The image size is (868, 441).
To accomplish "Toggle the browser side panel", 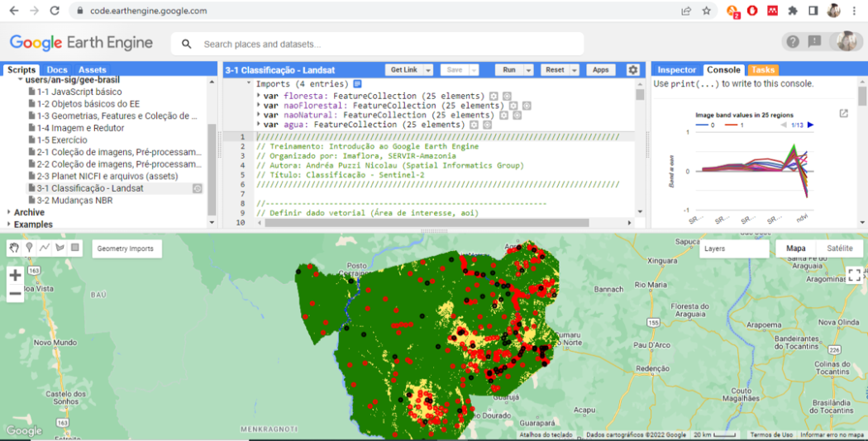I will coord(813,11).
